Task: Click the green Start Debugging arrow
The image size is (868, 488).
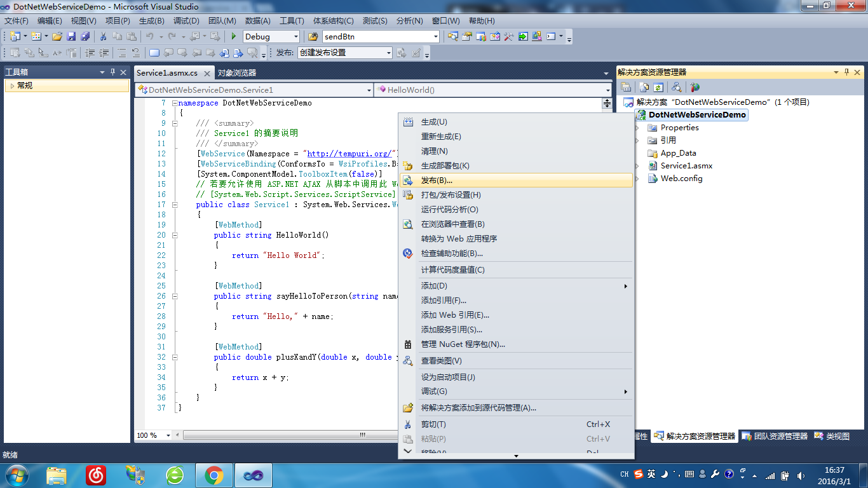Action: pyautogui.click(x=234, y=36)
